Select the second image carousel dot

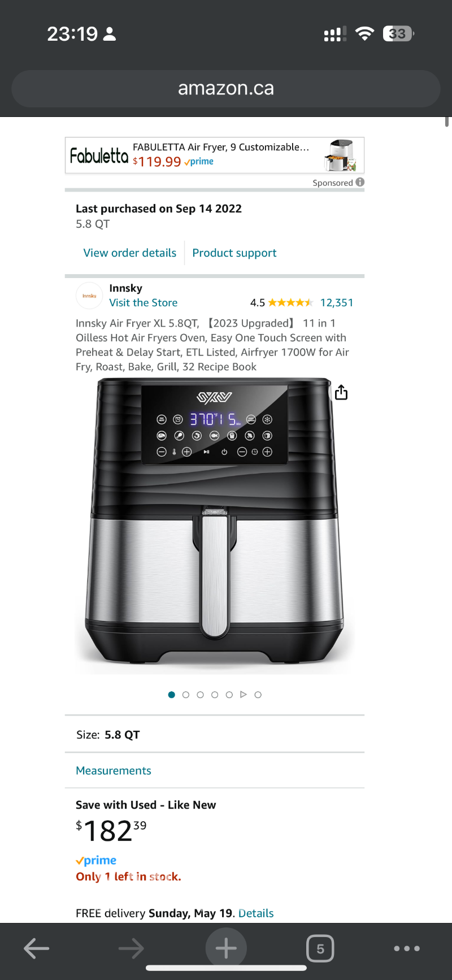tap(186, 695)
